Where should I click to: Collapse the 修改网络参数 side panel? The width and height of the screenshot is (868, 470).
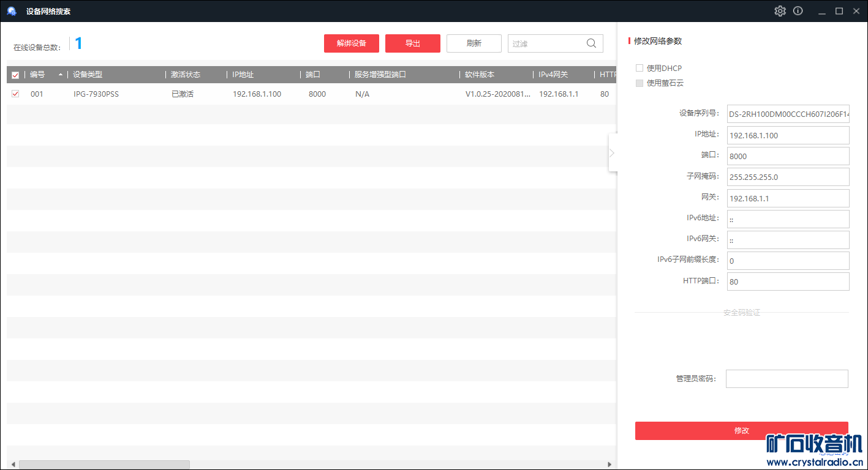(x=613, y=152)
